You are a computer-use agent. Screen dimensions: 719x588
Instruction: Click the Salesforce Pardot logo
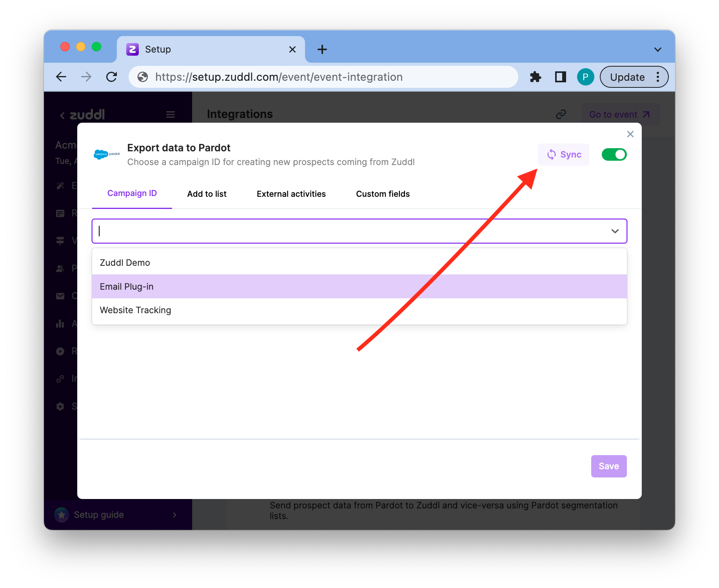[107, 154]
